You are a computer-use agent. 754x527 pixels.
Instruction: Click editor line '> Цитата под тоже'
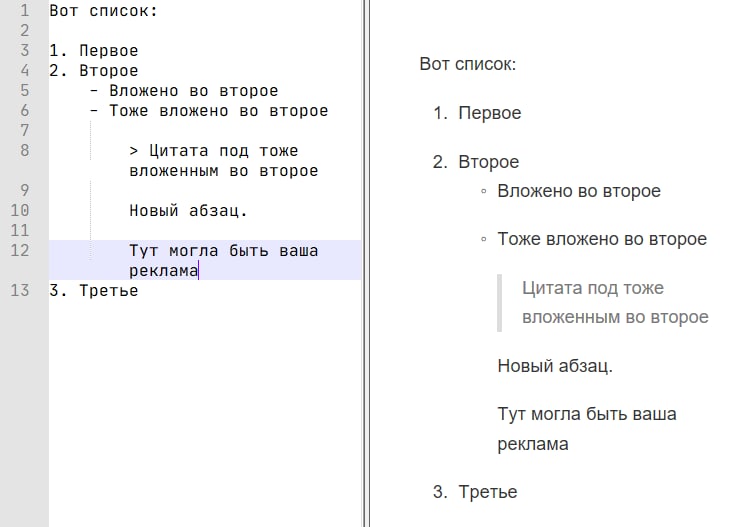(x=214, y=151)
